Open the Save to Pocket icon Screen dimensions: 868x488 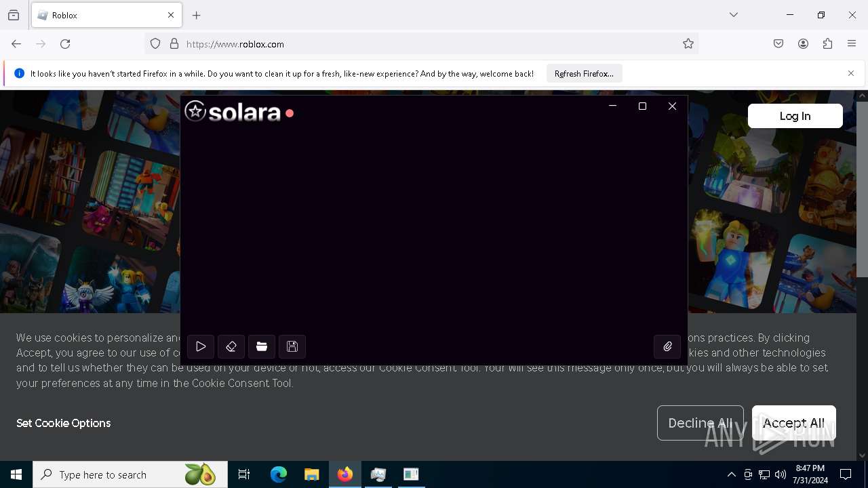point(778,44)
